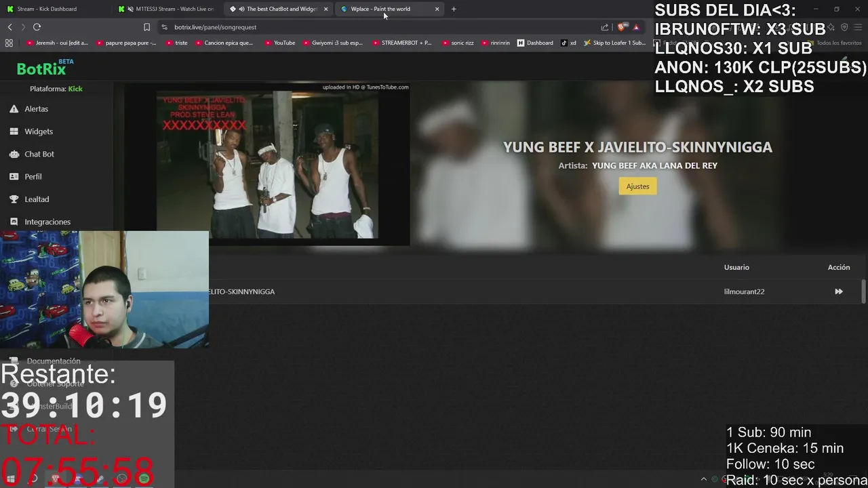Open the Jeremih bookmark
Screen dimensions: 868x488
coord(57,43)
